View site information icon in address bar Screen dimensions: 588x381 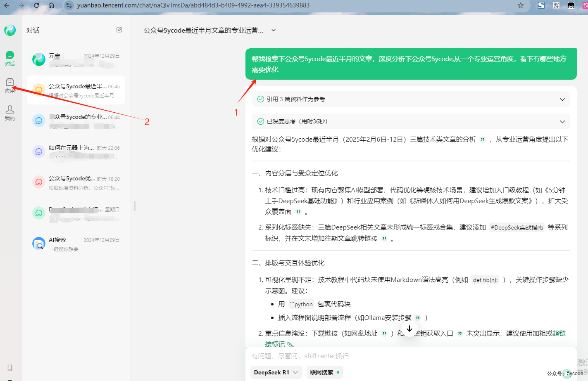click(69, 5)
